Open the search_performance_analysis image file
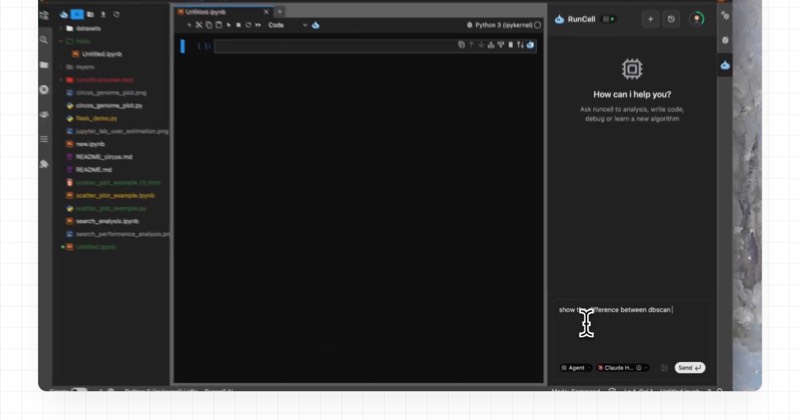 (x=123, y=234)
